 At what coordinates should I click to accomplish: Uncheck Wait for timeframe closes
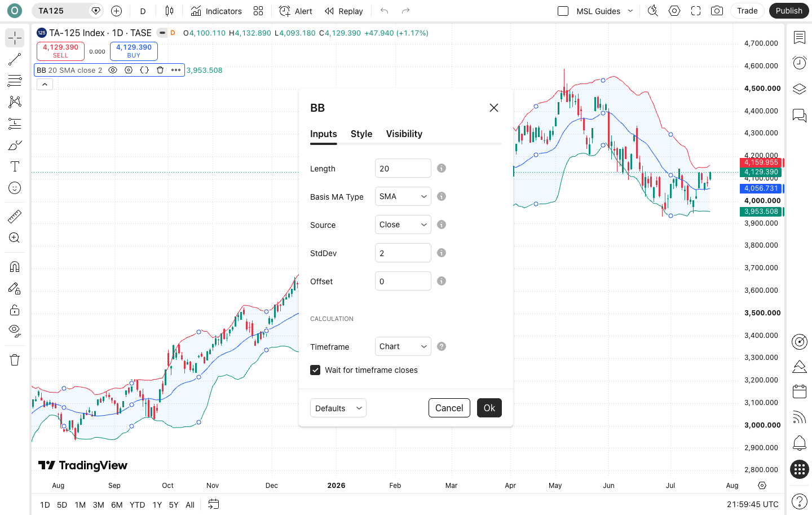click(315, 370)
